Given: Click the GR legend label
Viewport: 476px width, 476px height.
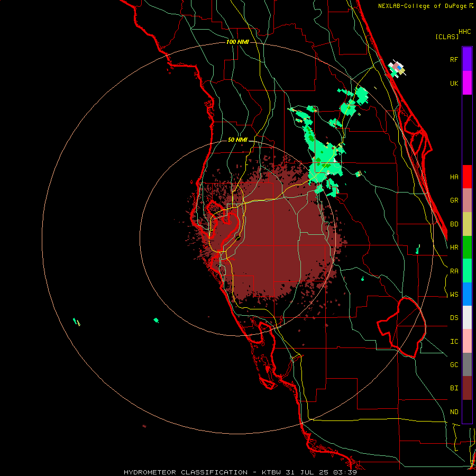Looking at the screenshot, I should tap(454, 200).
